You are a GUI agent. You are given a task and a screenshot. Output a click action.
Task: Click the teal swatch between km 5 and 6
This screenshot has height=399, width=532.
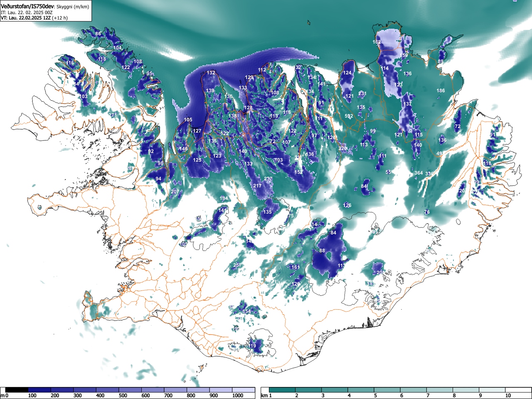pos(388,390)
